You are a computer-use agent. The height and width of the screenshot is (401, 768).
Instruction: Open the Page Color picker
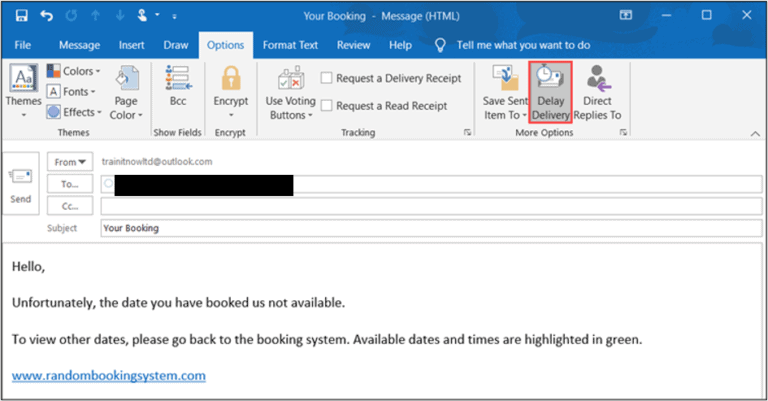tap(126, 93)
